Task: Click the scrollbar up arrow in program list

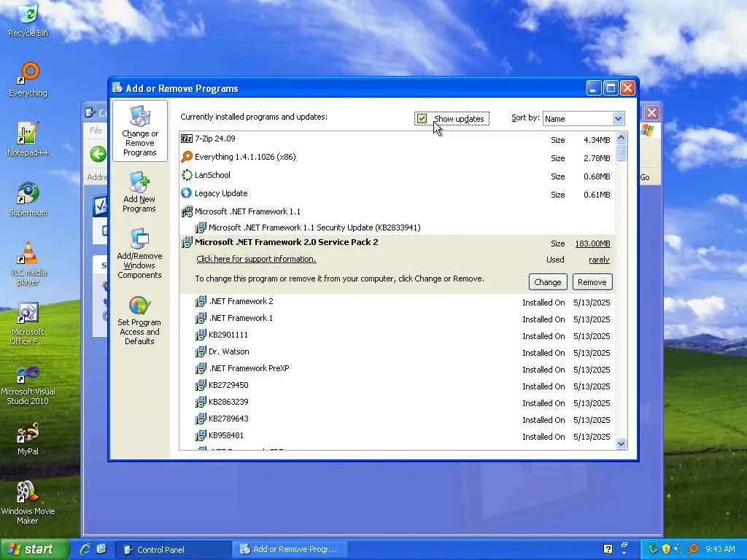Action: (621, 138)
